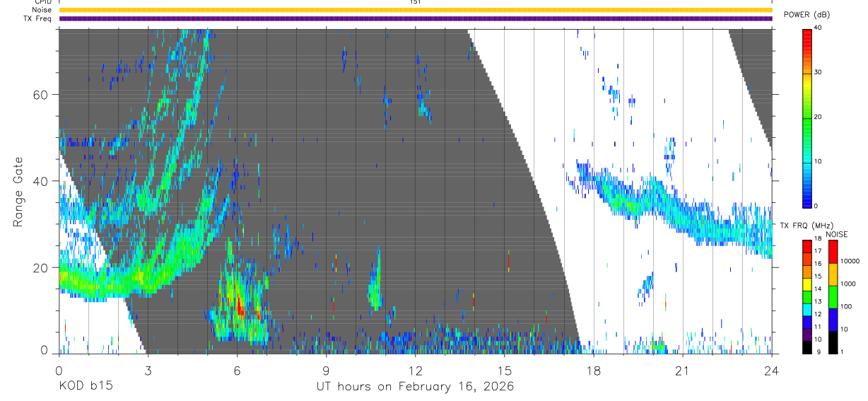Click the POWER (dB) color bar

tap(807, 117)
